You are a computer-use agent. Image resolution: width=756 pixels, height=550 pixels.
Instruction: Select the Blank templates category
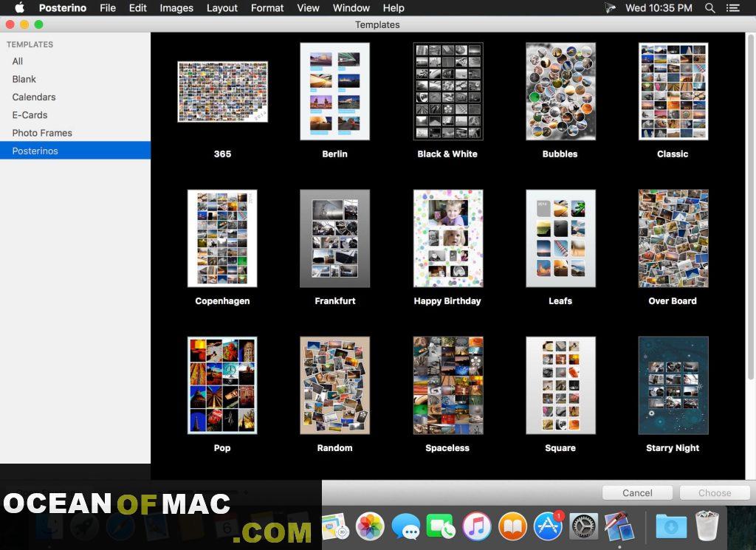coord(75,79)
